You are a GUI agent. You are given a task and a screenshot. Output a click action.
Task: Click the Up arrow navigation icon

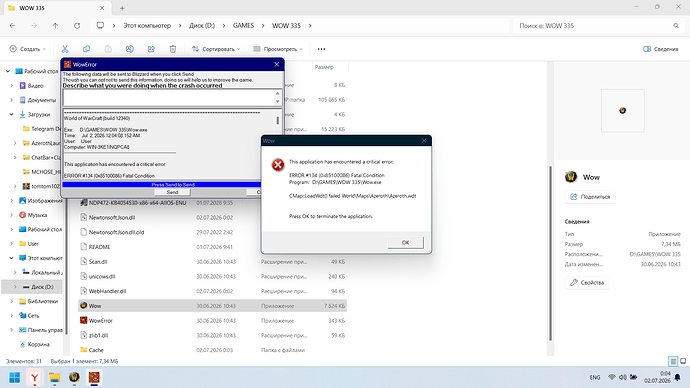point(55,26)
